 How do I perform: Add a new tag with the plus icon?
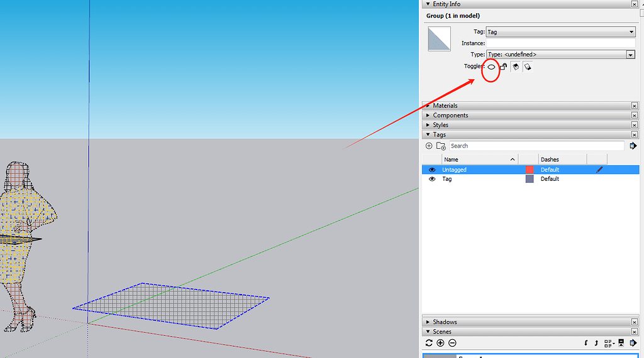(x=429, y=146)
